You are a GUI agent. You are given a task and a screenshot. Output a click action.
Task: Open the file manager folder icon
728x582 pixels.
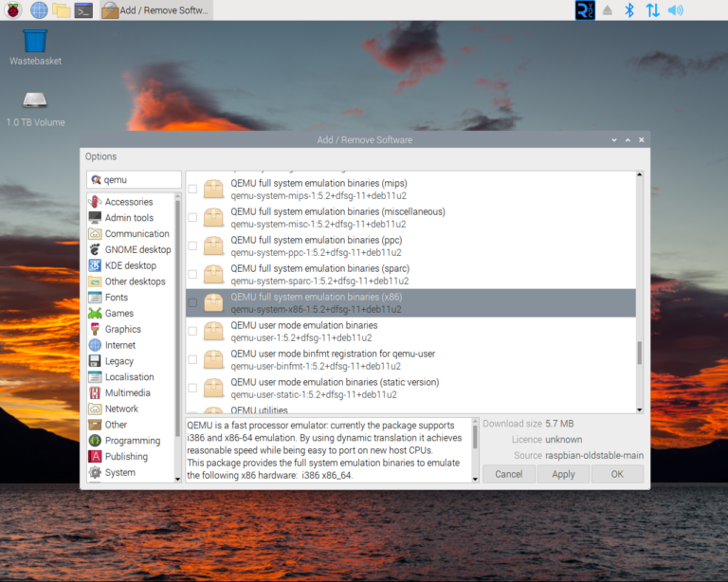62,10
